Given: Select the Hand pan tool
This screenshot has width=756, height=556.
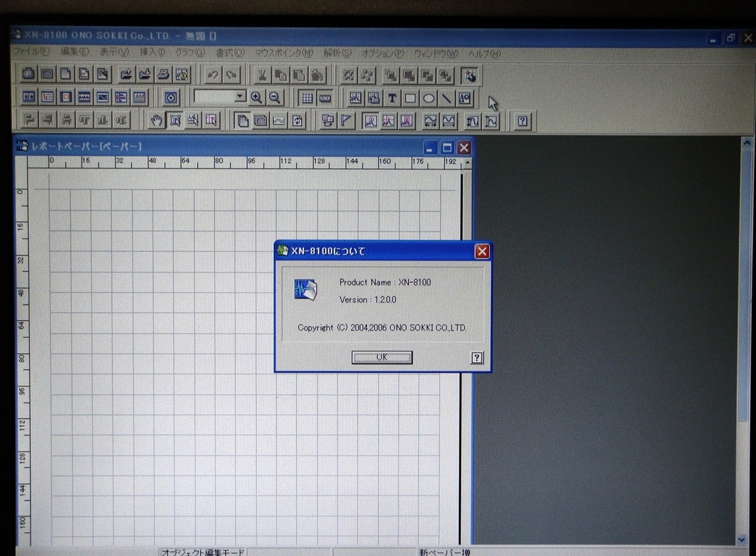Looking at the screenshot, I should [x=156, y=120].
